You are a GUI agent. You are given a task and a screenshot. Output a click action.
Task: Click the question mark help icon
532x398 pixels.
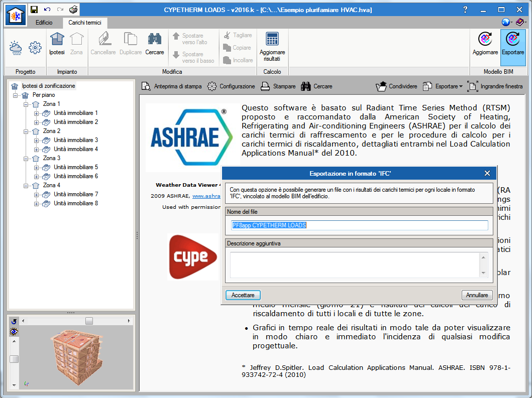pos(465,10)
